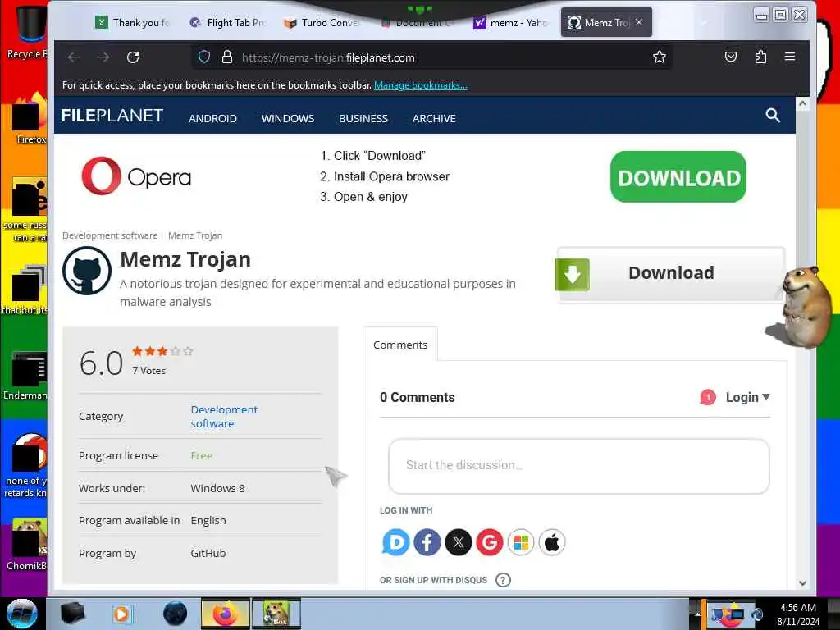Open the FilePlanet search magnifier
This screenshot has width=840, height=630.
(773, 115)
